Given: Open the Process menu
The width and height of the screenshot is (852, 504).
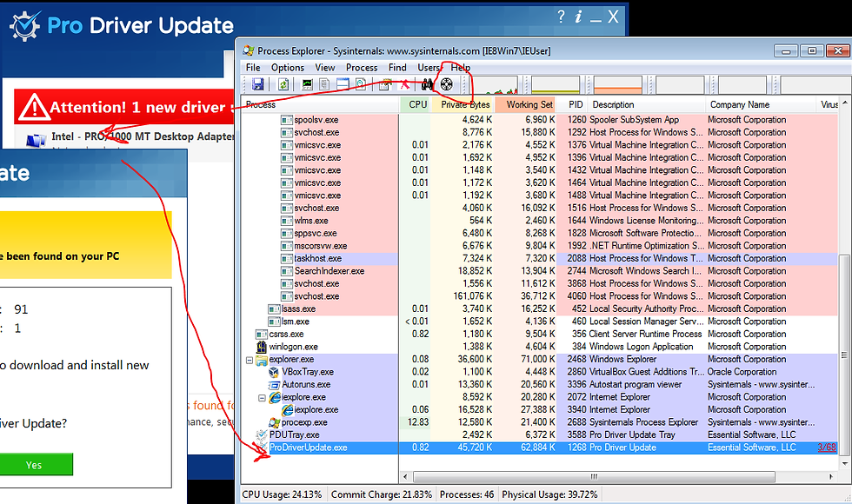Looking at the screenshot, I should 362,68.
